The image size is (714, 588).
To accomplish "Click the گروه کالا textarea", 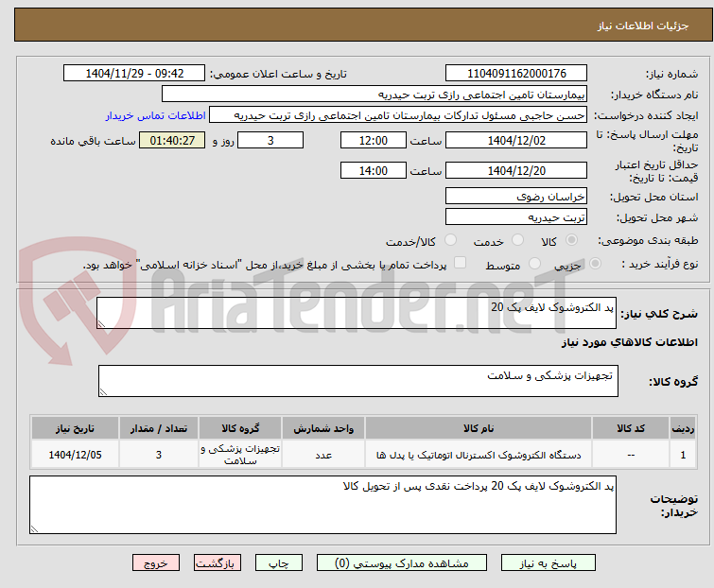I will coord(358,381).
